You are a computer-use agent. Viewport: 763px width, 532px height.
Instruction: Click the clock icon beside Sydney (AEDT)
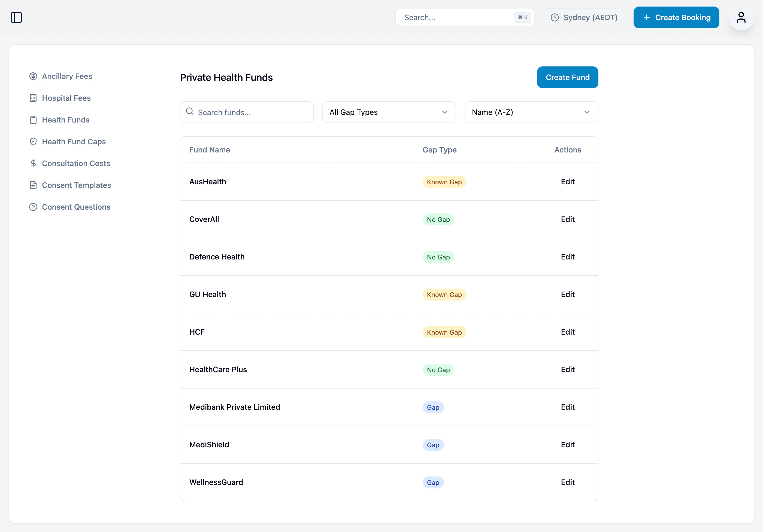pos(555,17)
